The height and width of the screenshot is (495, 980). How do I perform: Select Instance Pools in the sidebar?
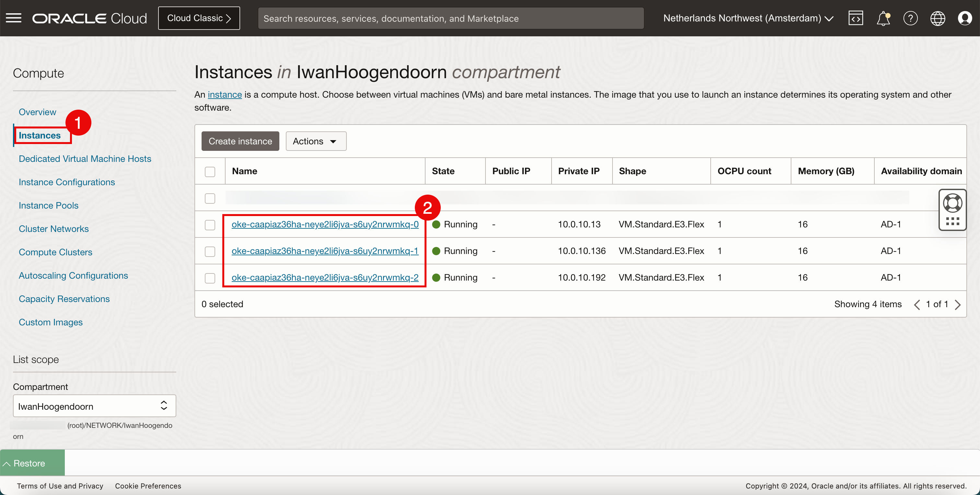(48, 205)
